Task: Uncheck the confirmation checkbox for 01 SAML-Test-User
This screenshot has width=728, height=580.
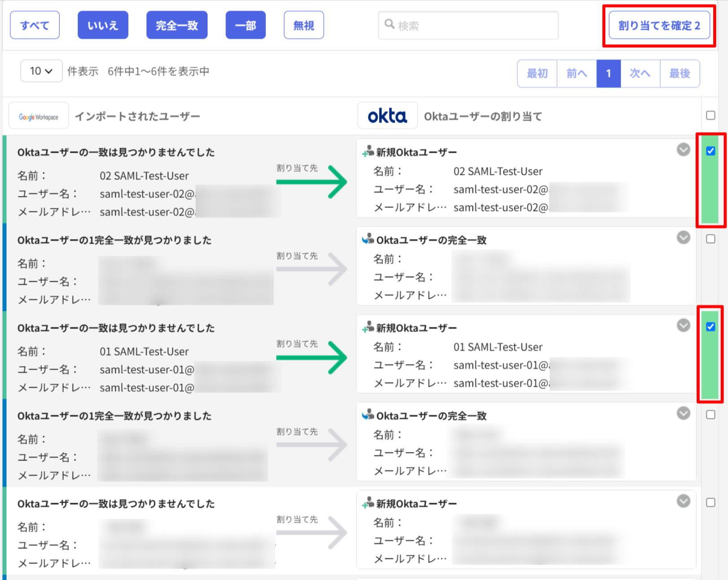Action: (x=710, y=327)
